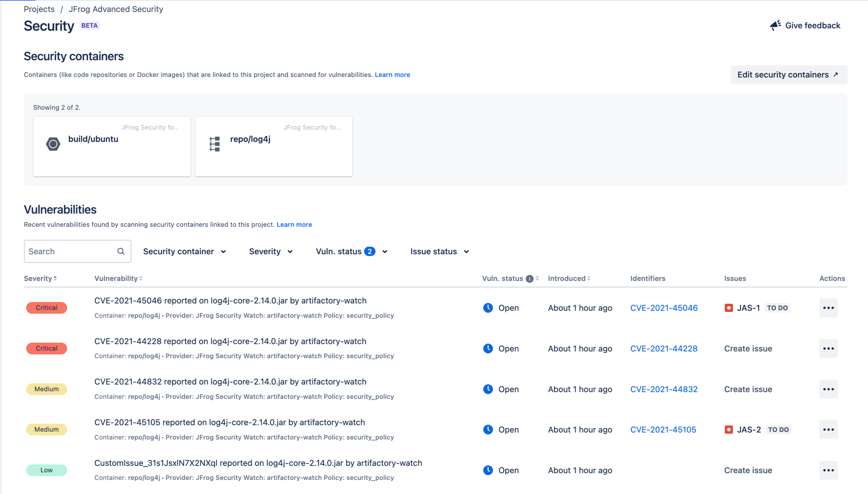Toggle sort order on the Severity column
Viewport: 868px width, 494px height.
[x=56, y=278]
